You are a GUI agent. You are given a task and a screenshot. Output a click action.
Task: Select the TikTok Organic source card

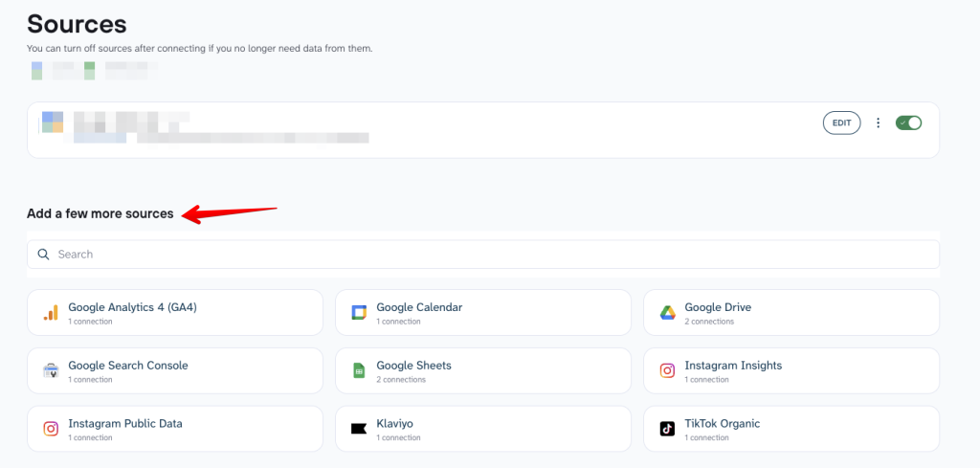click(791, 429)
